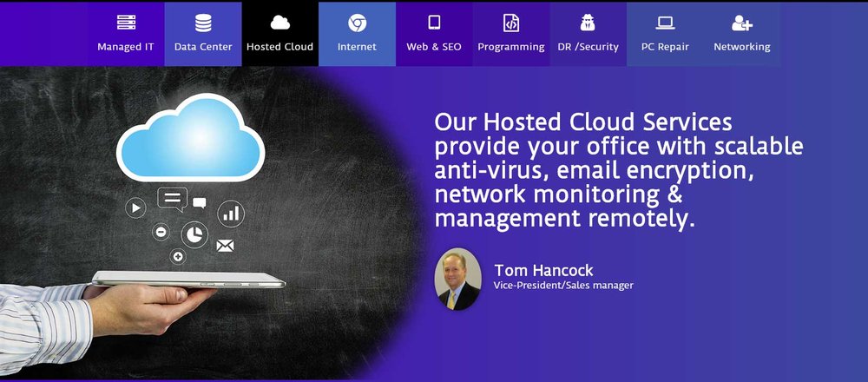Click the Hosted Cloud cloud icon
The height and width of the screenshot is (382, 868).
pyautogui.click(x=279, y=23)
